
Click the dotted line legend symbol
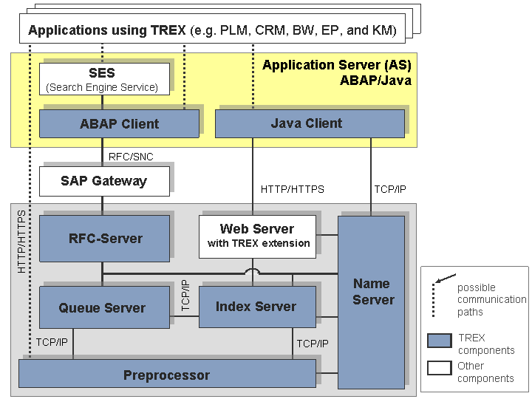tap(433, 300)
